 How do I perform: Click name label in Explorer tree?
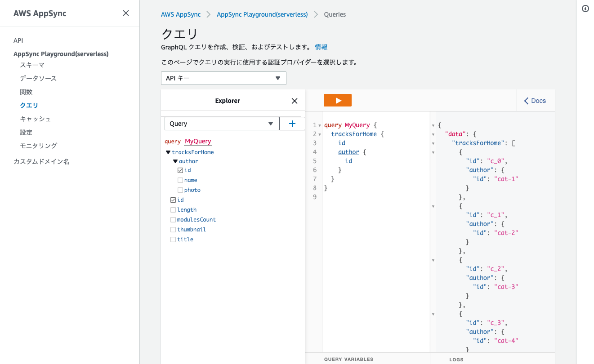point(191,180)
